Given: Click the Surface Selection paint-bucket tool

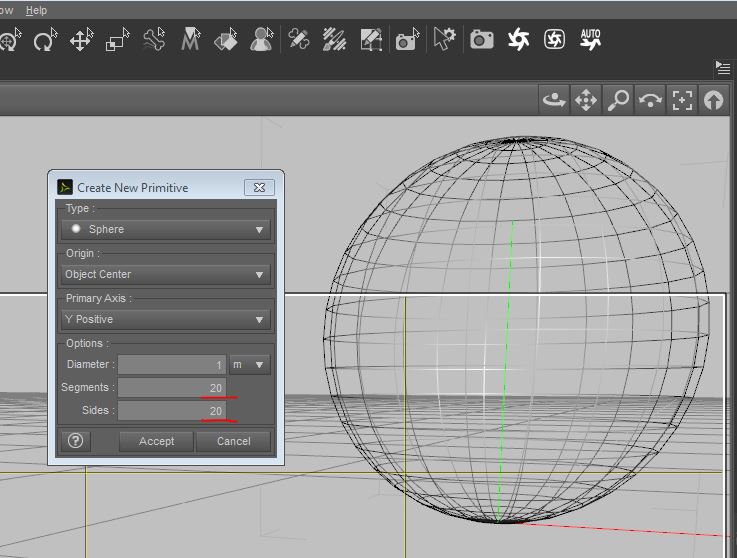Looking at the screenshot, I should tap(226, 40).
